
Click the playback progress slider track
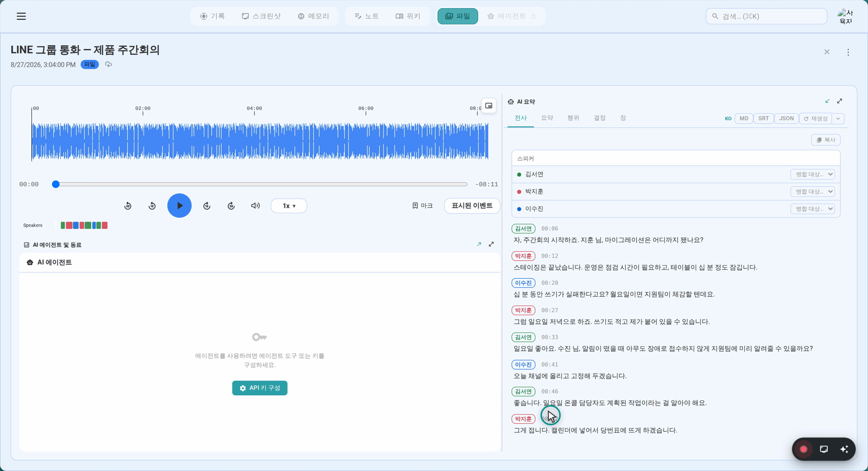click(x=260, y=184)
